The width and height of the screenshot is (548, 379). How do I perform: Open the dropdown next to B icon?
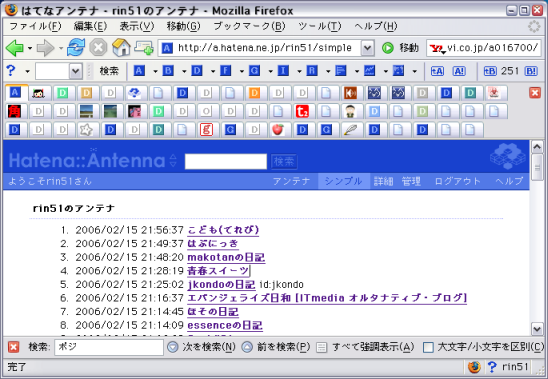click(184, 71)
